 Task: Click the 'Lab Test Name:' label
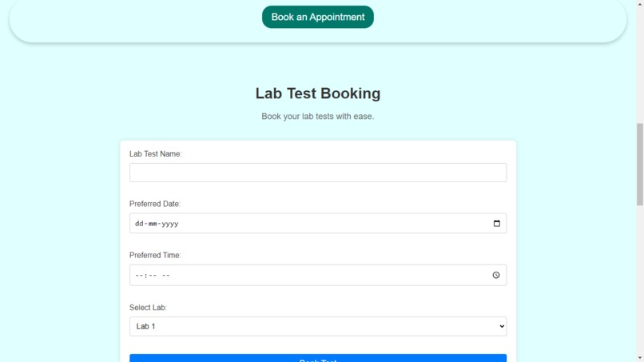pyautogui.click(x=155, y=153)
